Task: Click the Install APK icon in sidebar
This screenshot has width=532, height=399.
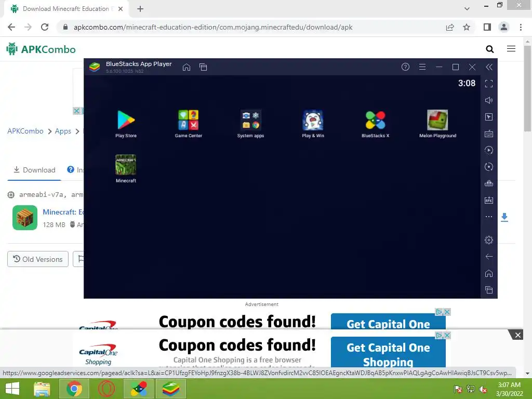Action: click(488, 200)
